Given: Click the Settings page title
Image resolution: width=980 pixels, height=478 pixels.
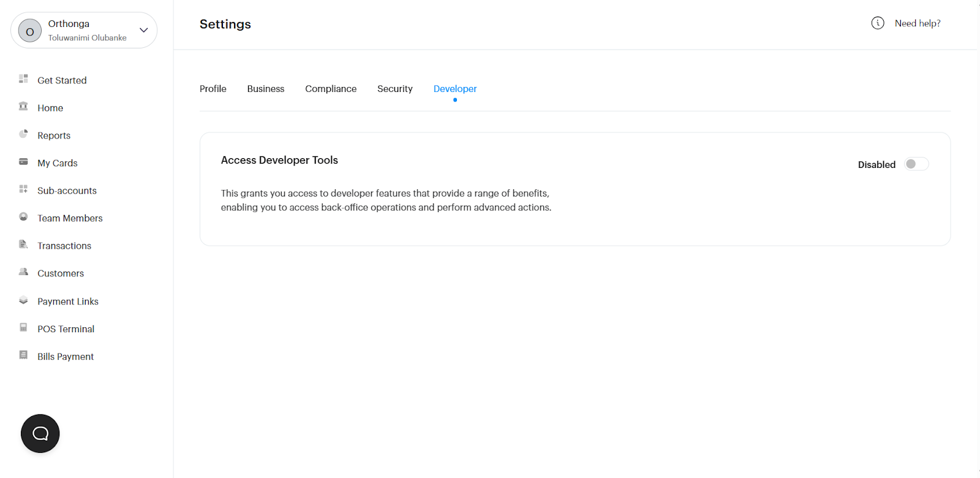Looking at the screenshot, I should (x=225, y=24).
